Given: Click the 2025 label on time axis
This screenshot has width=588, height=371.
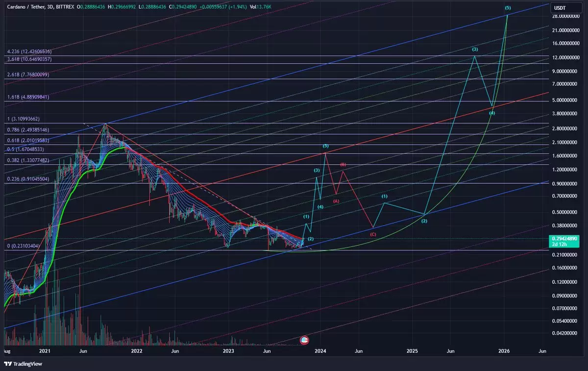Looking at the screenshot, I should [x=412, y=351].
